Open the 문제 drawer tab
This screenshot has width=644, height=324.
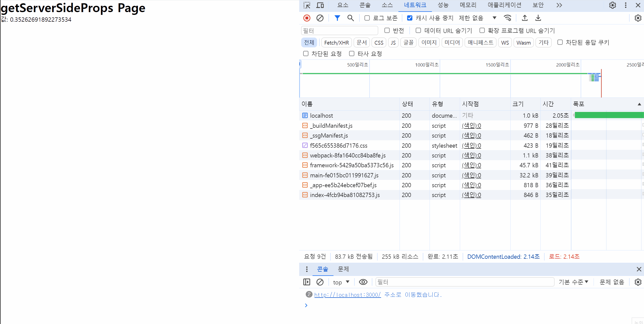click(x=343, y=269)
